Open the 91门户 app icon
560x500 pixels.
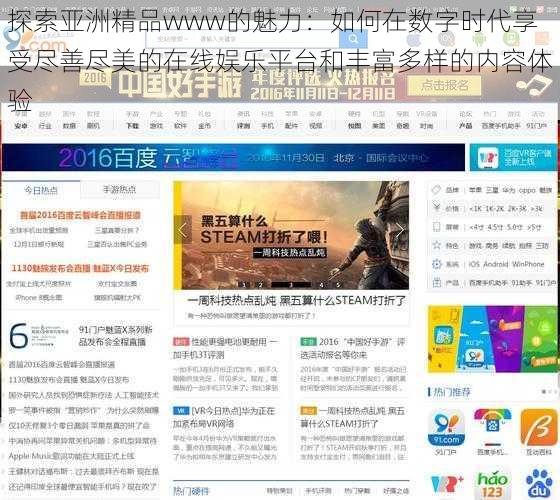click(x=446, y=428)
